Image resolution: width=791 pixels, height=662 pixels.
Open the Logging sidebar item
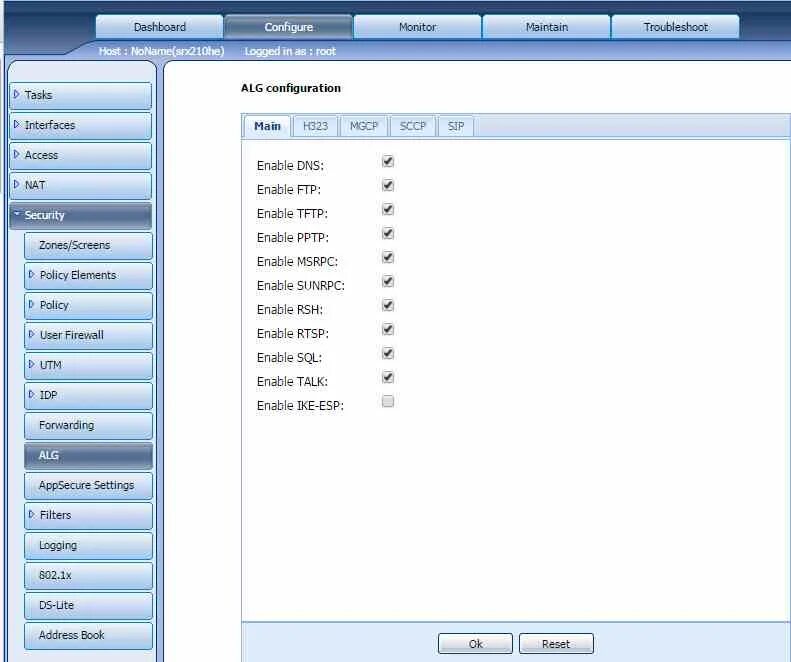point(88,545)
